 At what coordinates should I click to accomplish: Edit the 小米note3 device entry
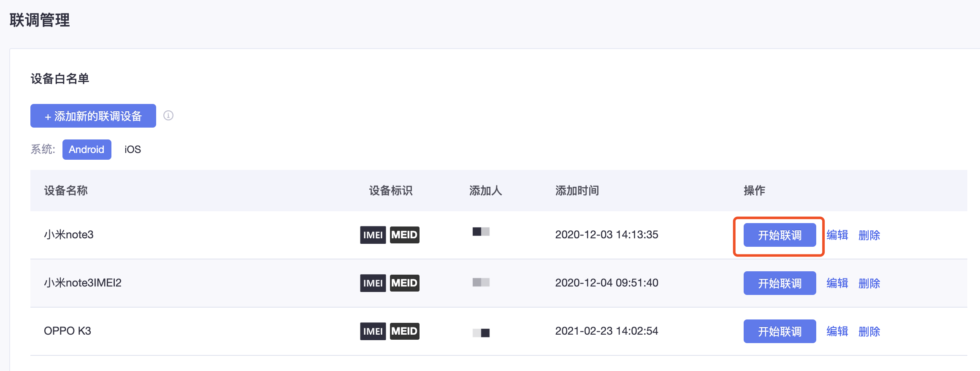tap(837, 235)
